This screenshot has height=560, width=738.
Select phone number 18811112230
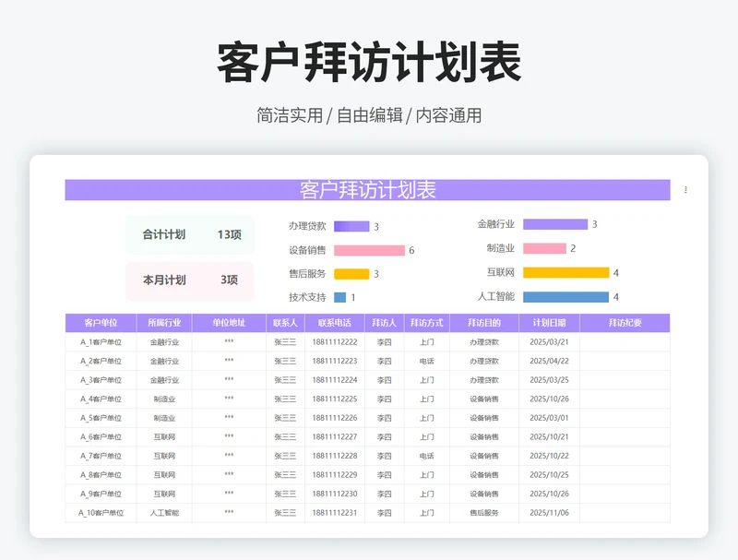(335, 494)
